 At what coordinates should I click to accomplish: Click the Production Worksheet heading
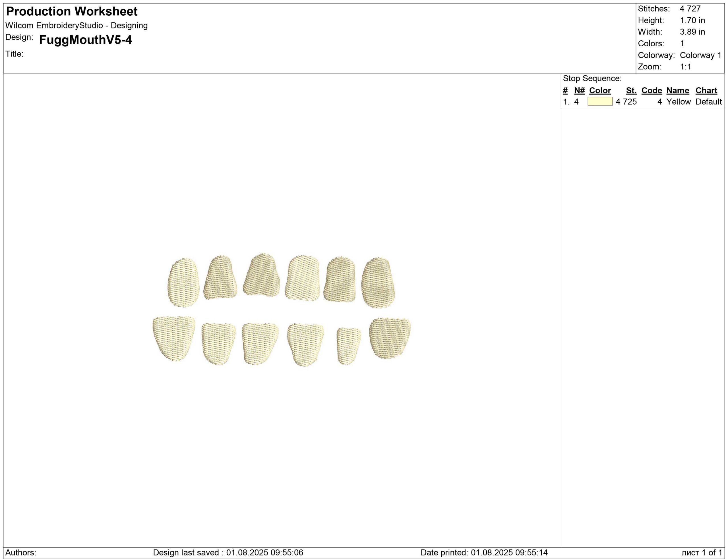72,12
